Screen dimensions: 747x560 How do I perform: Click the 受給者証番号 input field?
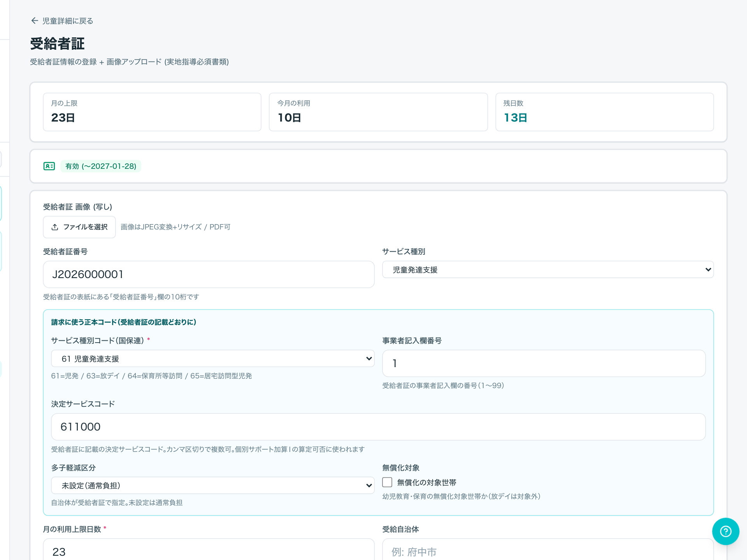[209, 274]
